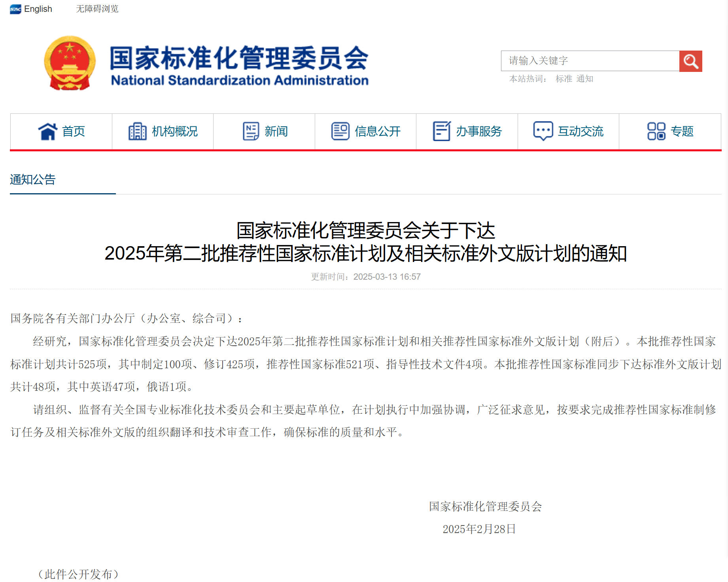Click the signature 国家标准化管理委员会 above the date
Screen dimensions: 728x582
tap(486, 506)
